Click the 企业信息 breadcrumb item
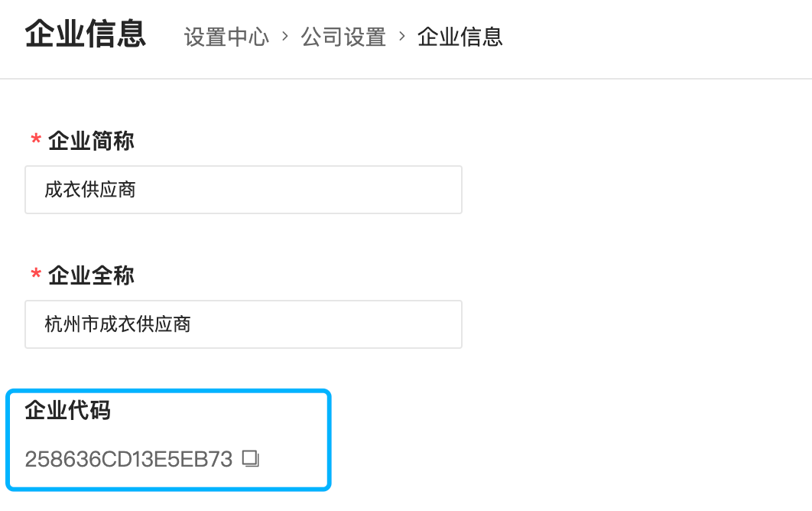Viewport: 812px width, 511px height. pos(460,37)
